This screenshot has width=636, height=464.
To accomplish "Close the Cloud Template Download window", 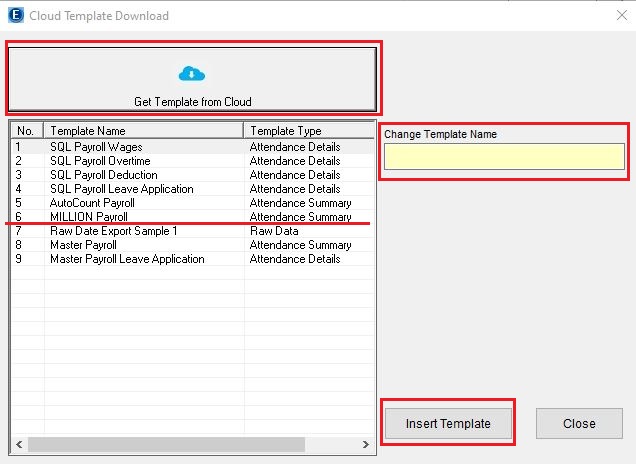I will pyautogui.click(x=621, y=15).
